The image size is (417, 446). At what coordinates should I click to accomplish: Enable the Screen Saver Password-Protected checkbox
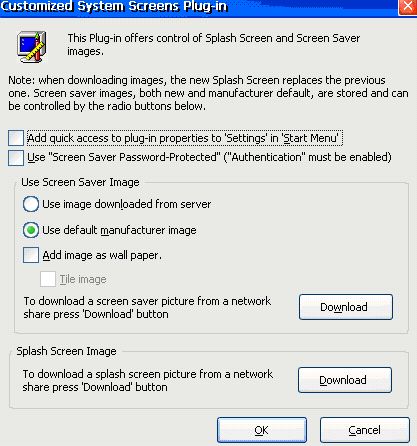[x=16, y=158]
